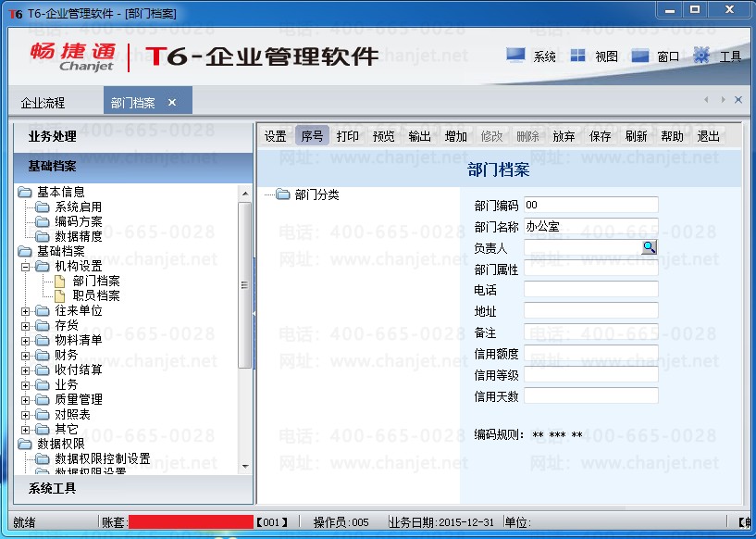
Task: Click the 部门编码 input field
Action: click(x=590, y=205)
